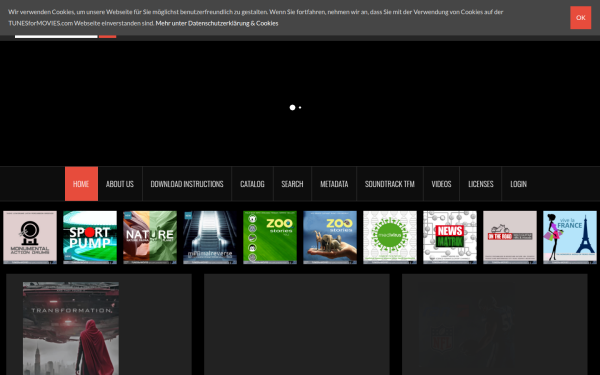Image resolution: width=600 pixels, height=375 pixels.
Task: Click LOGIN in the navigation bar
Action: tap(518, 184)
